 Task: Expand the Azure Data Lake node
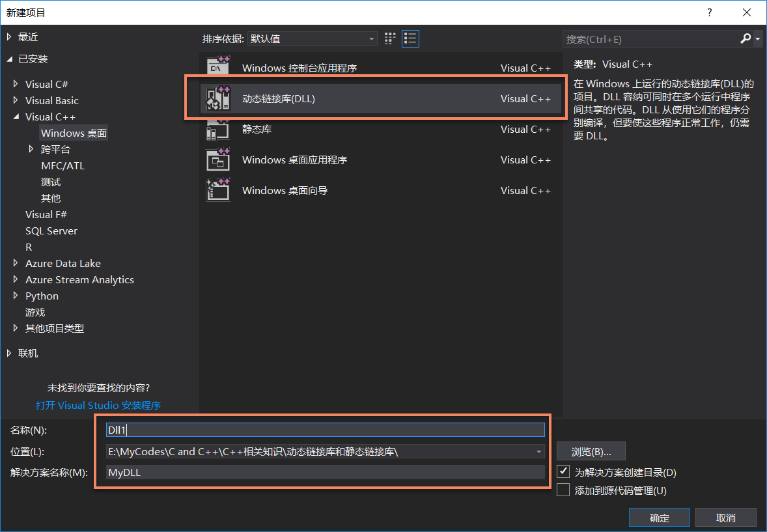[x=16, y=263]
